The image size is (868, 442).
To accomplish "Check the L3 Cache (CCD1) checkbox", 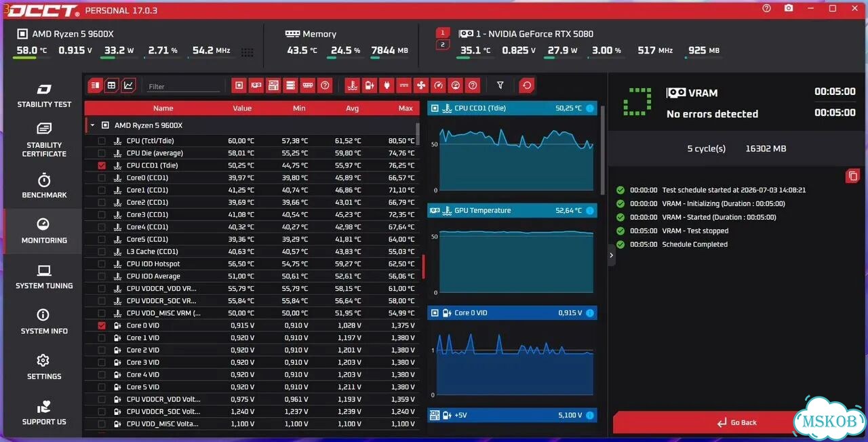I will coord(102,252).
